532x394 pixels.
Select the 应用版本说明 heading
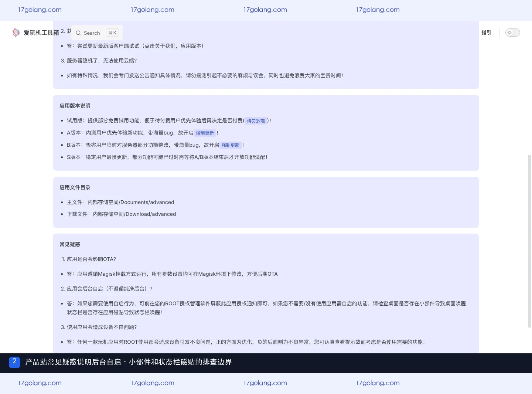pyautogui.click(x=75, y=106)
